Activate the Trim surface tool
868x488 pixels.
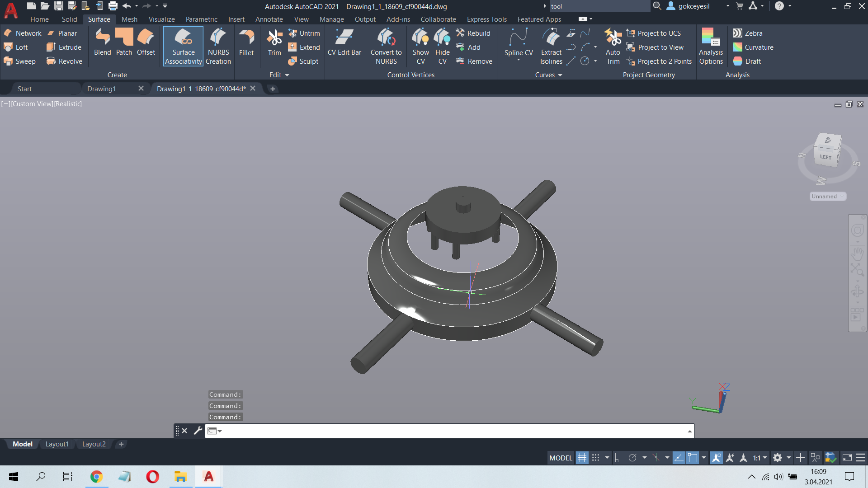274,42
